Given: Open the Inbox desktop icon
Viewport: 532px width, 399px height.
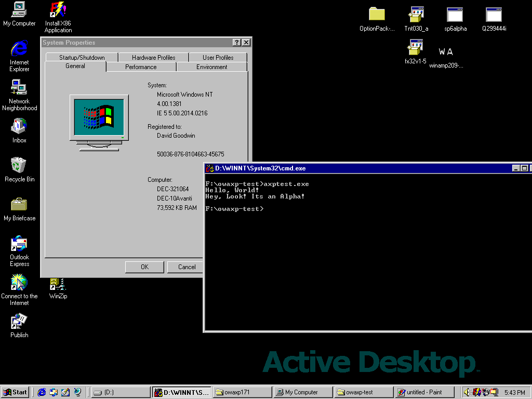Looking at the screenshot, I should (19, 130).
